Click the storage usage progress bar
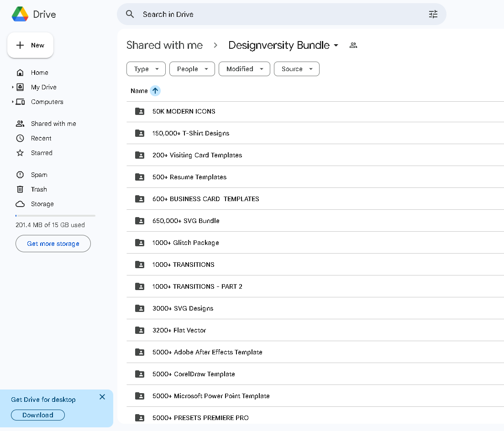 [x=55, y=215]
